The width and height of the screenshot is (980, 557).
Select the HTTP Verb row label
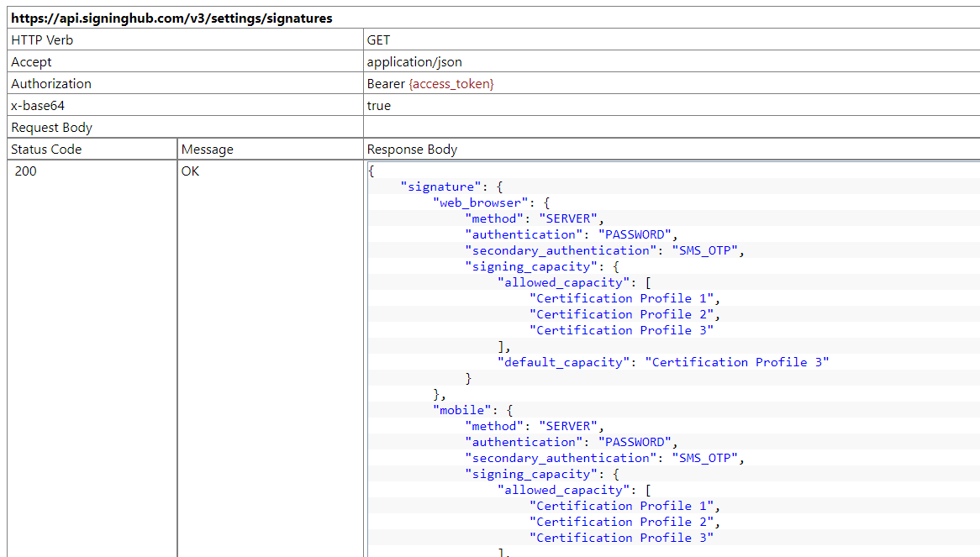(x=42, y=40)
